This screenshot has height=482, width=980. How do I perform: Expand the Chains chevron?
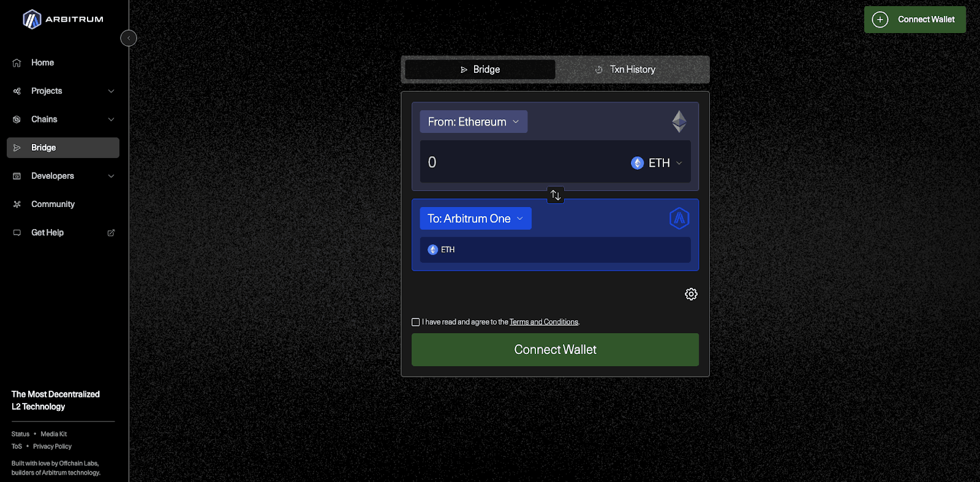tap(111, 119)
